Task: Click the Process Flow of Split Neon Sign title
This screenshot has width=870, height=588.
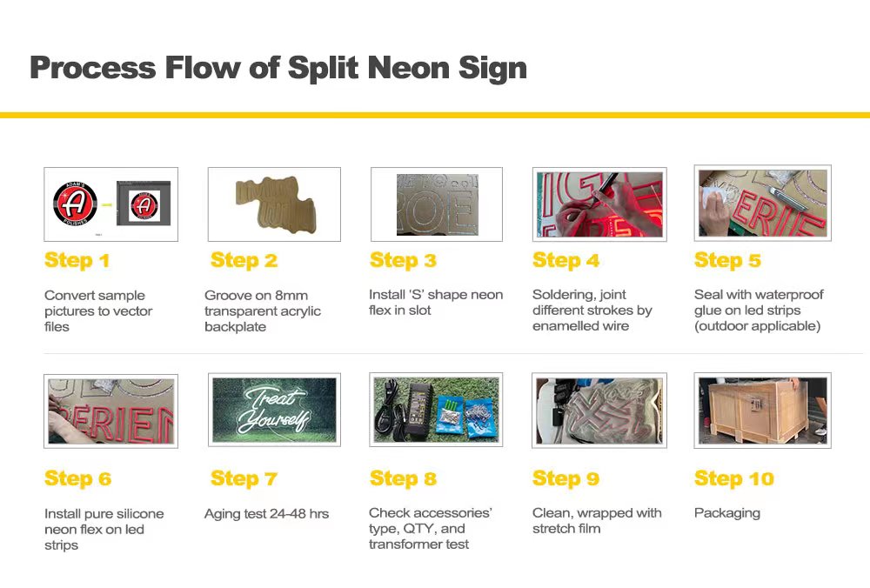Action: [278, 68]
